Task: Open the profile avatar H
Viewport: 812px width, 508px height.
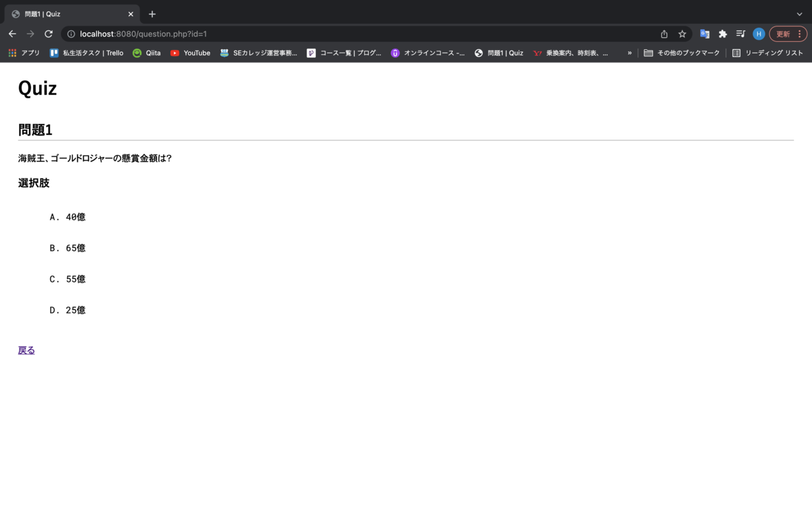Action: click(x=759, y=34)
